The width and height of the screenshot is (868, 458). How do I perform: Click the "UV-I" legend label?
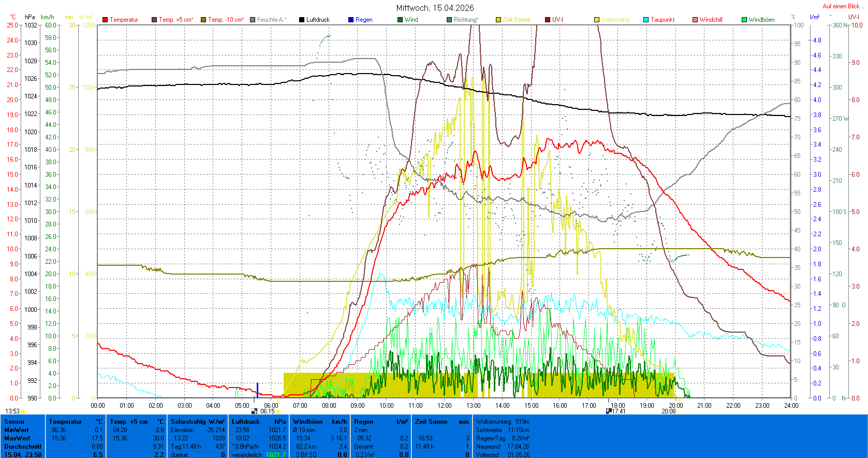click(557, 20)
